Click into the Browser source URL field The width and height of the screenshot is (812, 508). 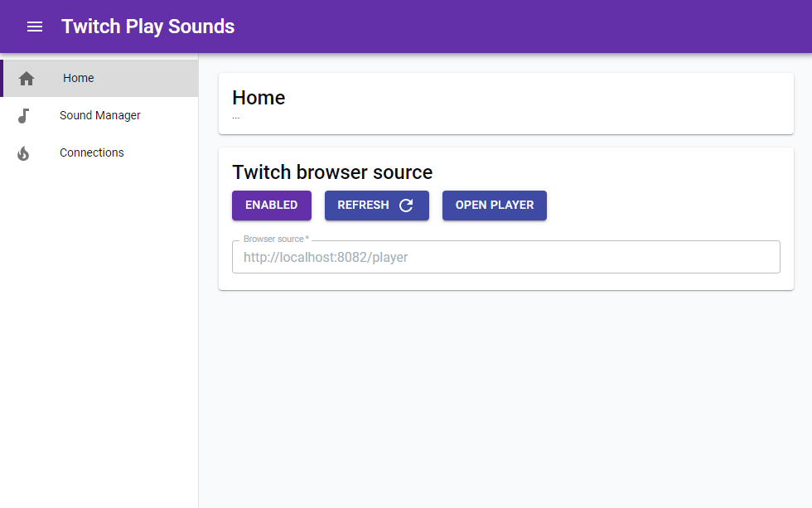tap(506, 257)
